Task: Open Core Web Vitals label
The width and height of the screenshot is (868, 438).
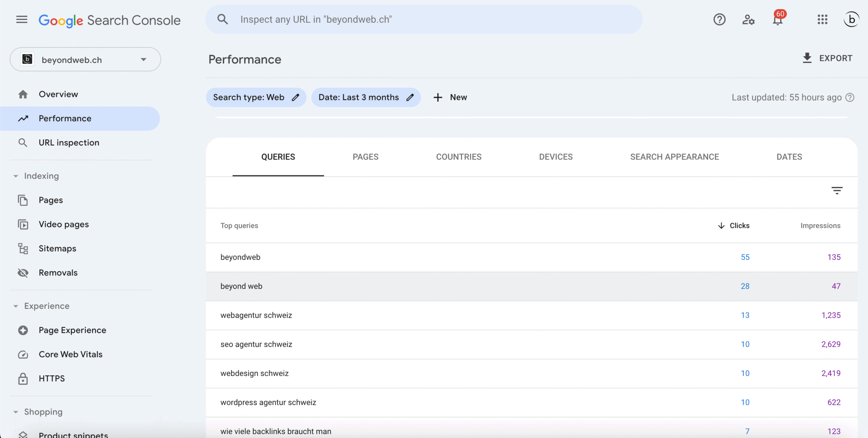Action: [71, 354]
